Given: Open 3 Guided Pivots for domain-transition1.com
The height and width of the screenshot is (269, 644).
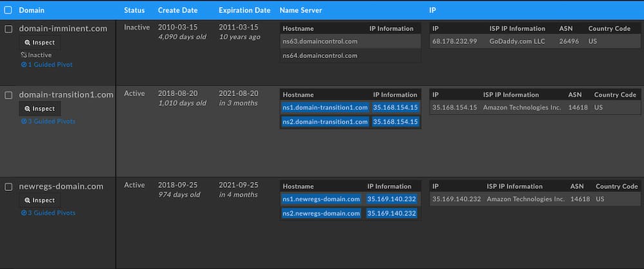Looking at the screenshot, I should [48, 121].
